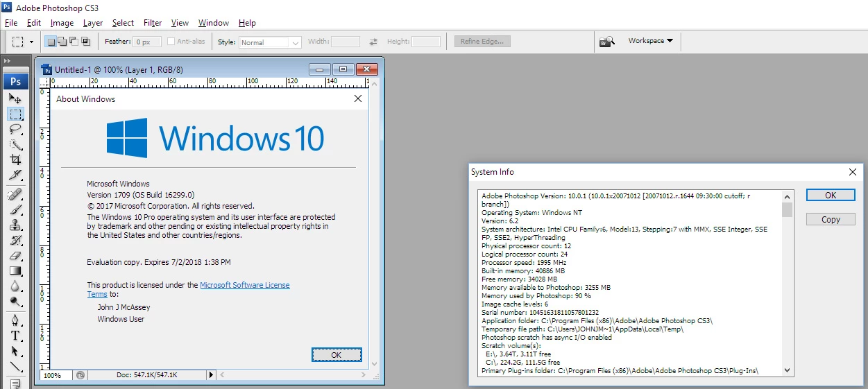Click the Refine Edge button
This screenshot has height=389, width=868.
pos(482,42)
